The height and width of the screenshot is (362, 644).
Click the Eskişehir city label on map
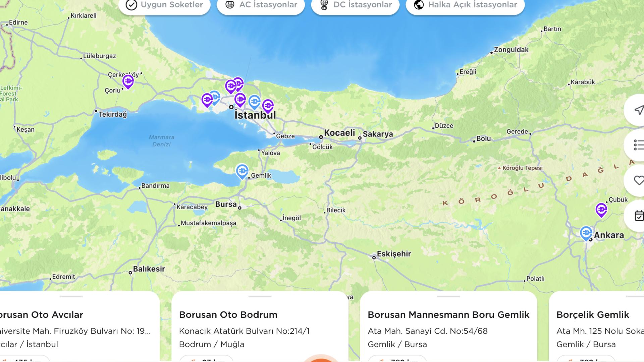(x=394, y=254)
